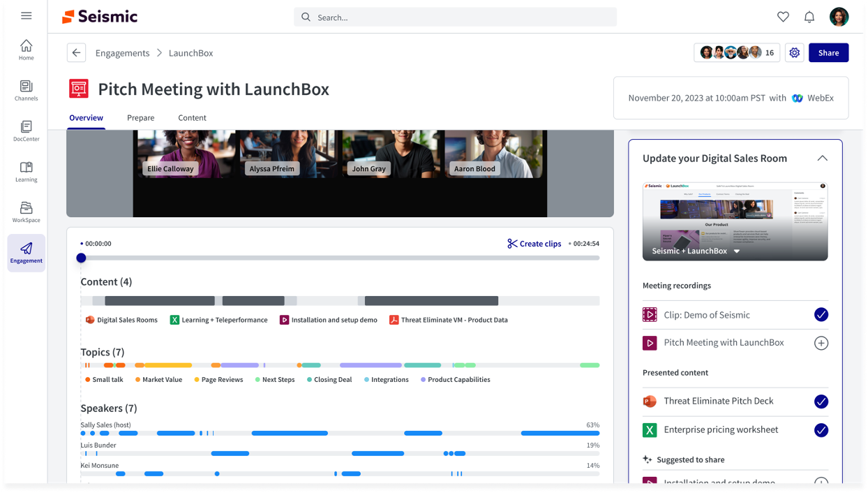The image size is (868, 493).
Task: Click Threat Eliminate VM PDF icon
Action: pyautogui.click(x=394, y=320)
